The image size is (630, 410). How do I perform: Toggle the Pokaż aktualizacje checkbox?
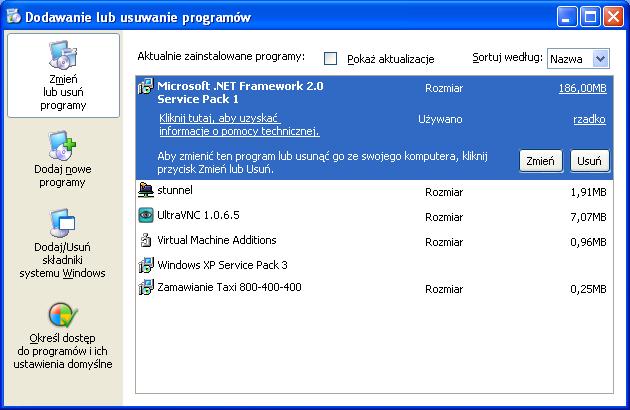pyautogui.click(x=330, y=58)
